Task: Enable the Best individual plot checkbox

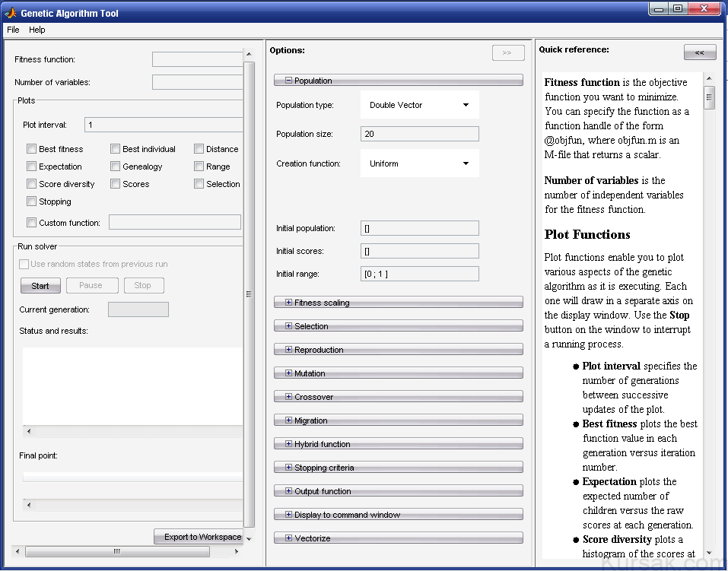Action: click(x=115, y=148)
